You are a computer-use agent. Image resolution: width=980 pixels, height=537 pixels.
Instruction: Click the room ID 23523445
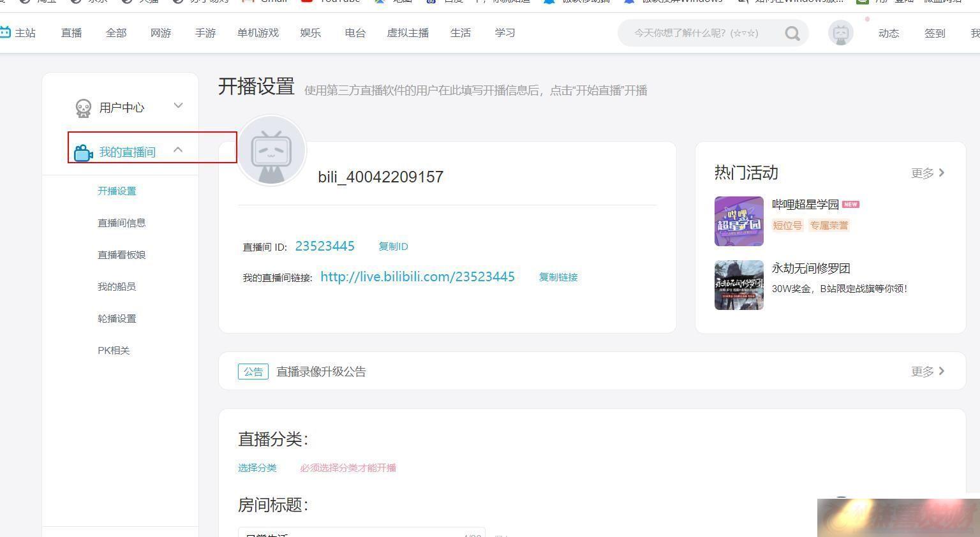[x=325, y=246]
